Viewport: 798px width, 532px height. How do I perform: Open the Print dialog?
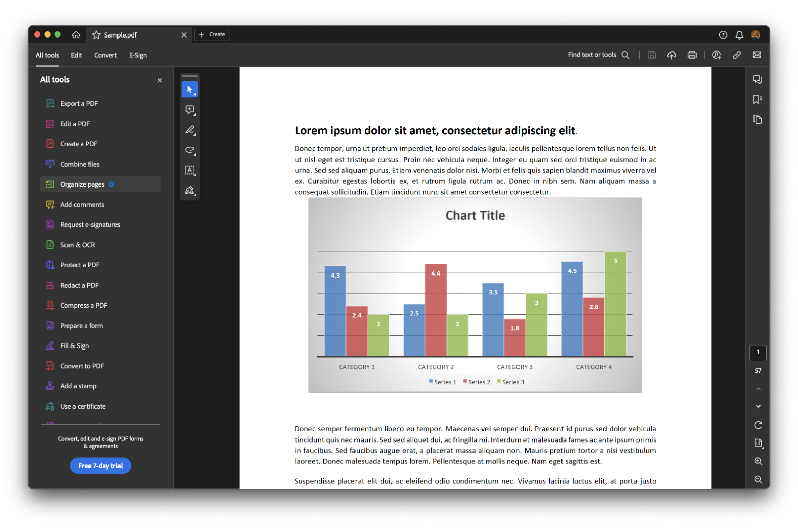point(692,55)
